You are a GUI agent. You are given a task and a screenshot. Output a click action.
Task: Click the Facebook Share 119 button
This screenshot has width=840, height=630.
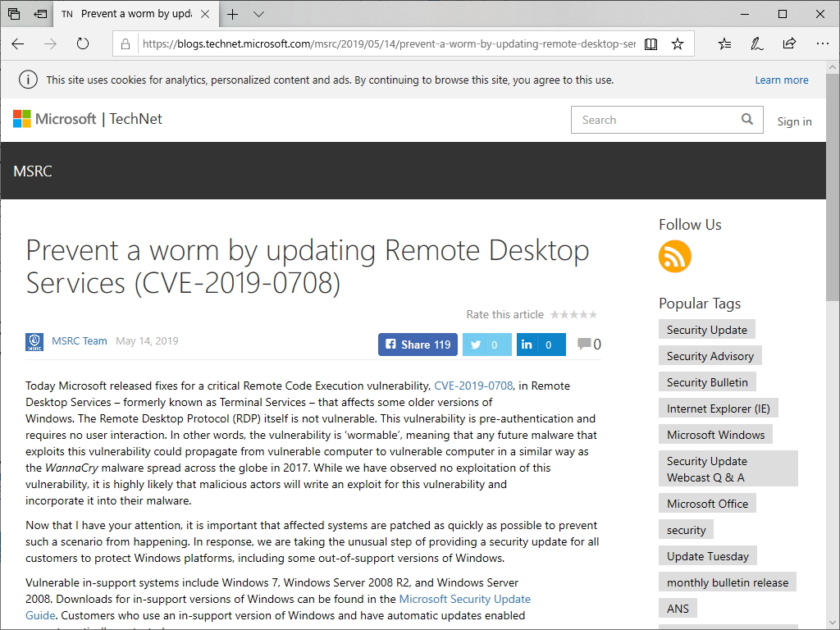[418, 345]
